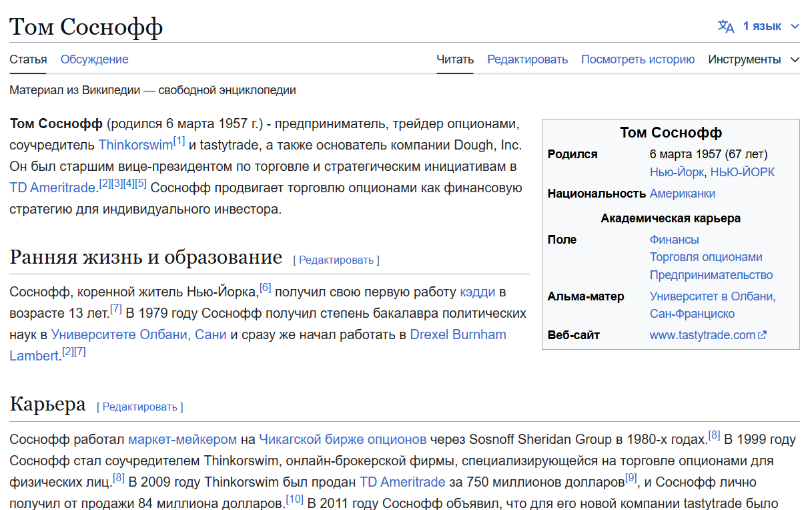This screenshot has height=510, width=812.
Task: Open the '1 язык' language dropdown
Action: click(x=770, y=27)
